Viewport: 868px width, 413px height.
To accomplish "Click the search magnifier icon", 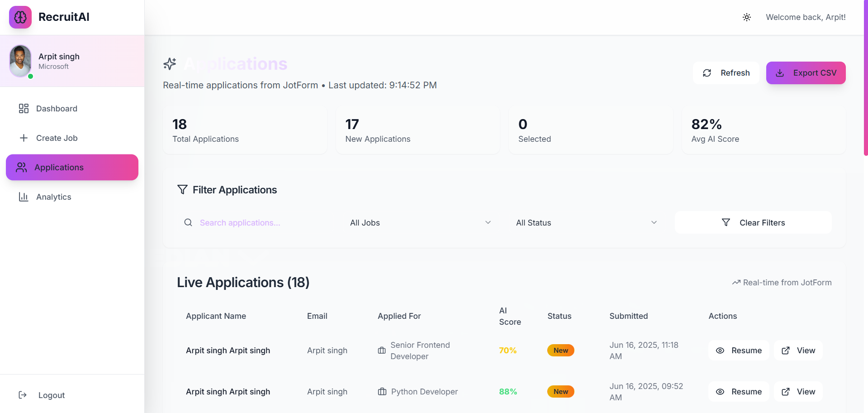I will pyautogui.click(x=188, y=222).
